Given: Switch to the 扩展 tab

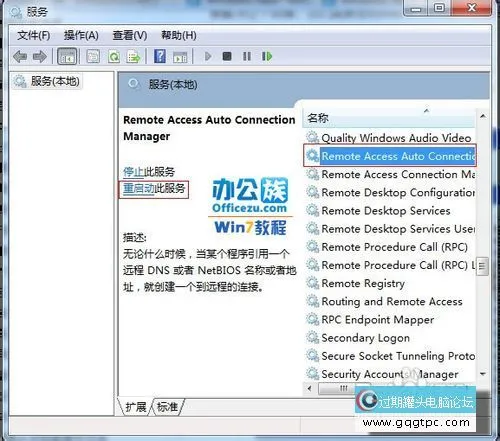Looking at the screenshot, I should pyautogui.click(x=136, y=407).
